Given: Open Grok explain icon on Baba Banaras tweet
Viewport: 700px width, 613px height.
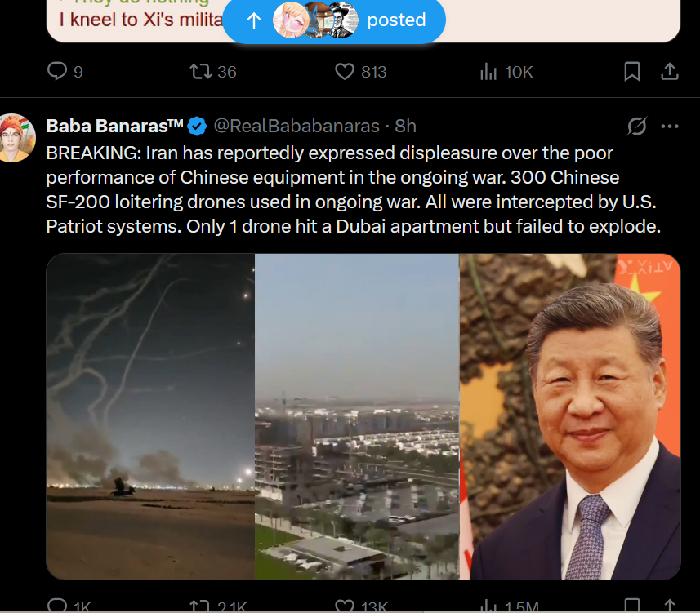Looking at the screenshot, I should pos(636,126).
